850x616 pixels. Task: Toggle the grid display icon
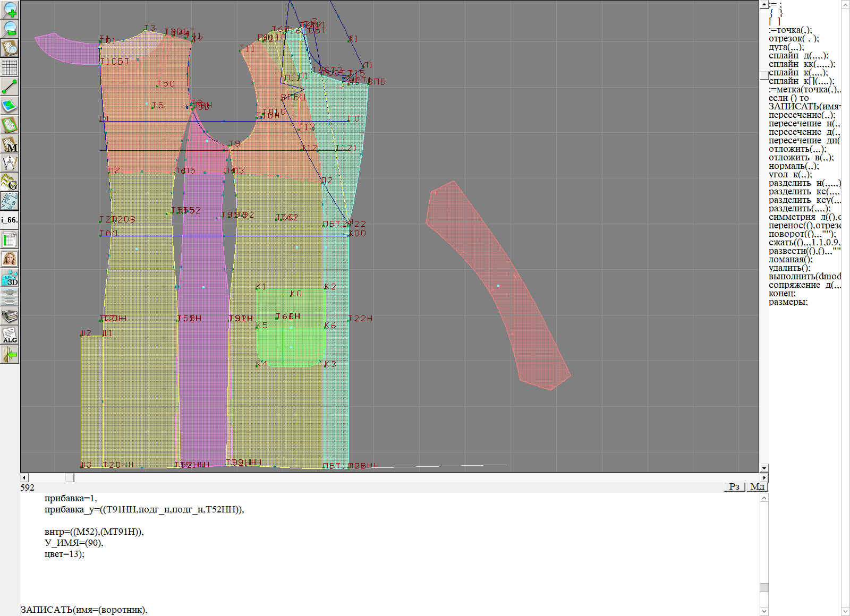tap(10, 67)
